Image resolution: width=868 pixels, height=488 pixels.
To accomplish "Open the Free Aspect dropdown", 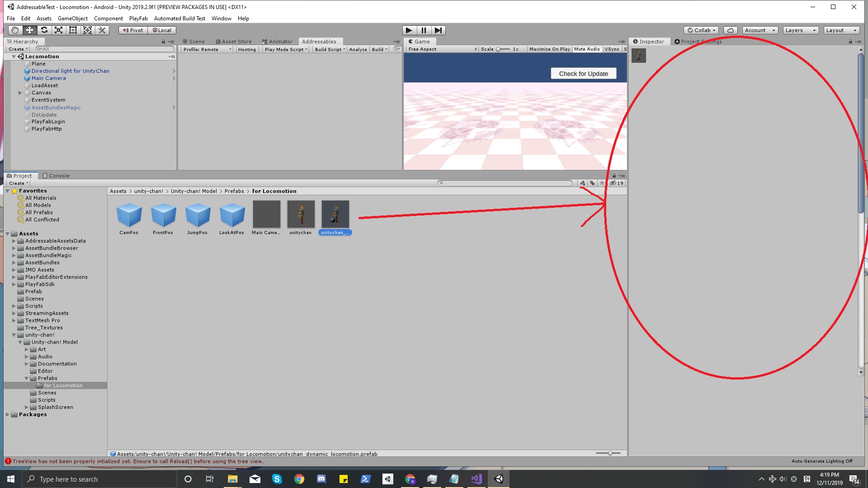I will click(442, 49).
